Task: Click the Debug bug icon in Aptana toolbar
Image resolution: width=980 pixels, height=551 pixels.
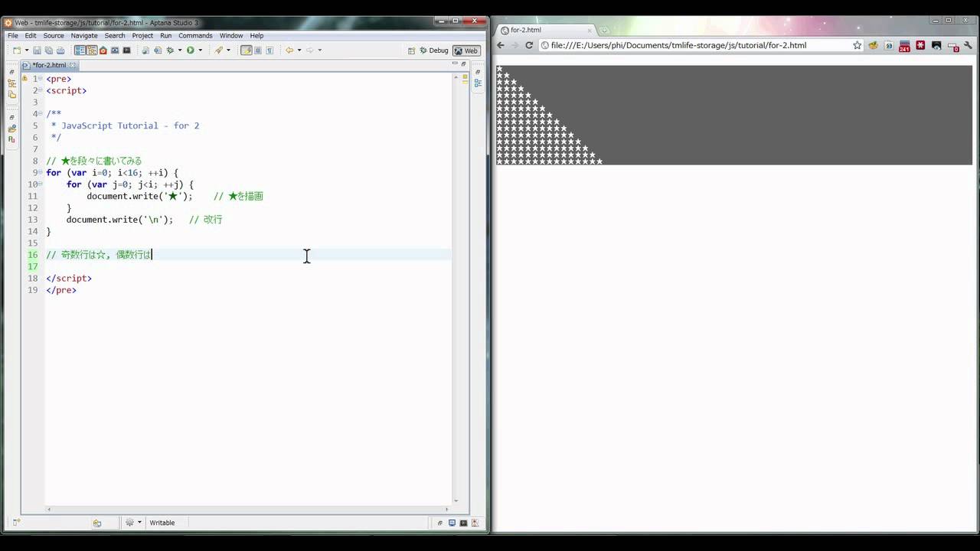Action: tap(171, 51)
